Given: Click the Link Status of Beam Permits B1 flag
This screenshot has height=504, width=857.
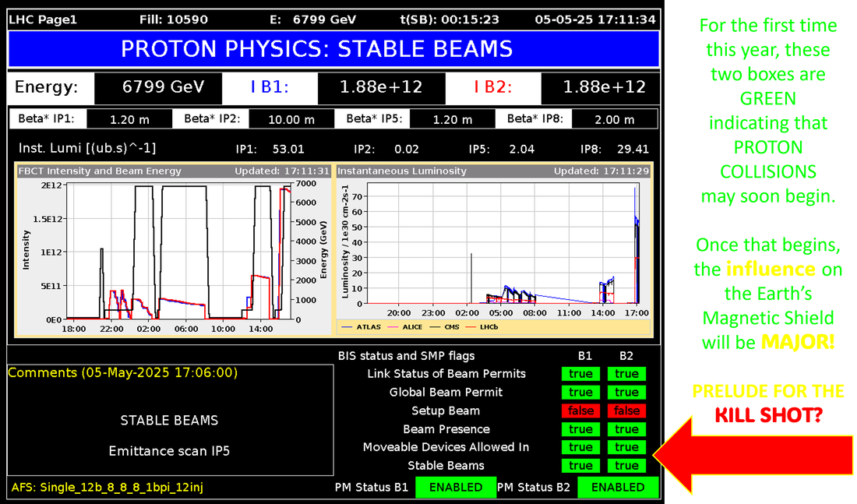Looking at the screenshot, I should coord(580,374).
